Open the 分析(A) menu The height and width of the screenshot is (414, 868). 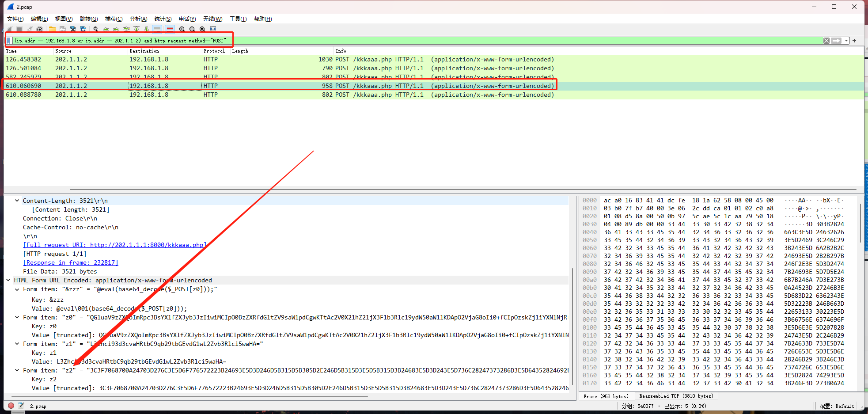click(x=138, y=19)
